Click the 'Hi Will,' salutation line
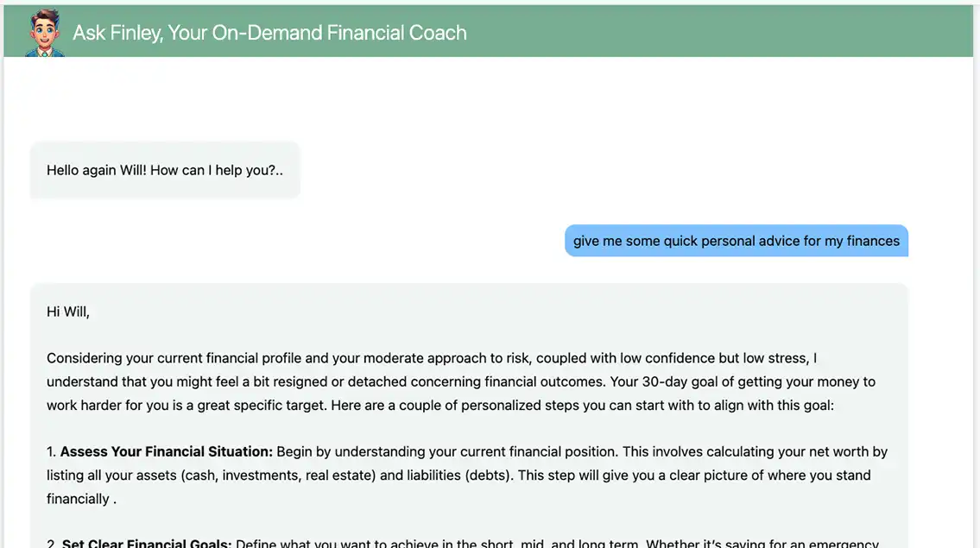 [x=68, y=312]
